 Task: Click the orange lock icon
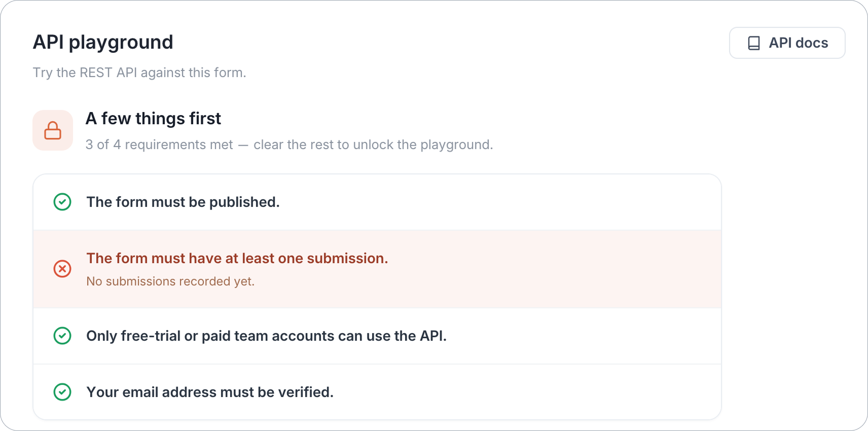pos(53,130)
